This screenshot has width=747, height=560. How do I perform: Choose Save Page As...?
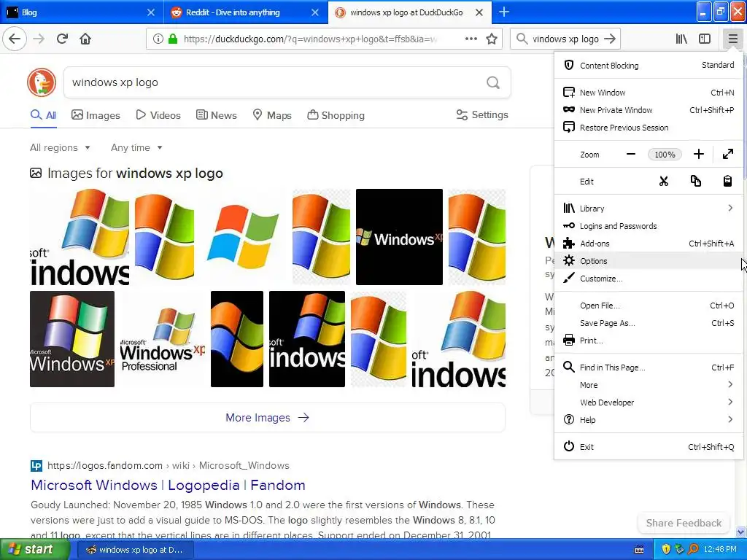pos(649,323)
